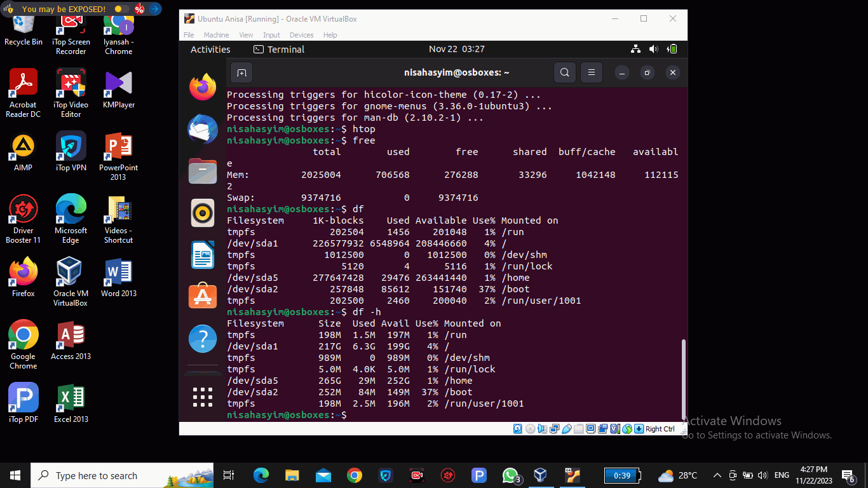This screenshot has height=488, width=868.
Task: Show Applications grid in Ubuntu dock
Action: pyautogui.click(x=203, y=397)
